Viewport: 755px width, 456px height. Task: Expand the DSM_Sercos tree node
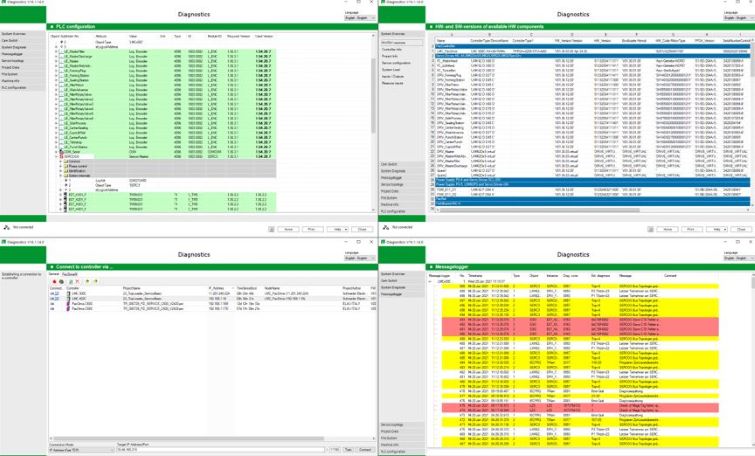[x=56, y=151]
